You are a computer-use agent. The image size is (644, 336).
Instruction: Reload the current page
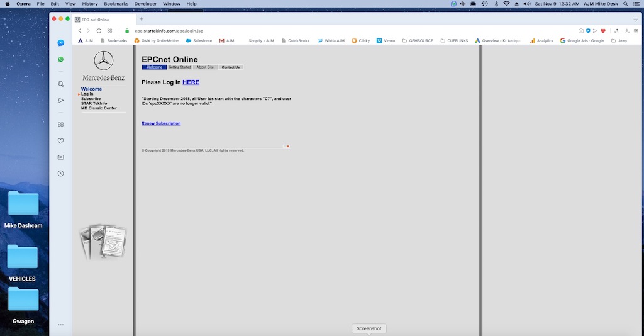tap(99, 31)
